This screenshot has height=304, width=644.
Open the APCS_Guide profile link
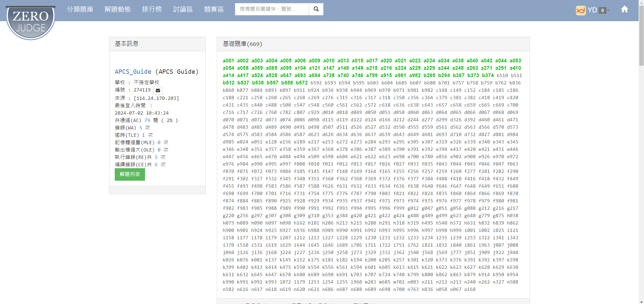(133, 72)
